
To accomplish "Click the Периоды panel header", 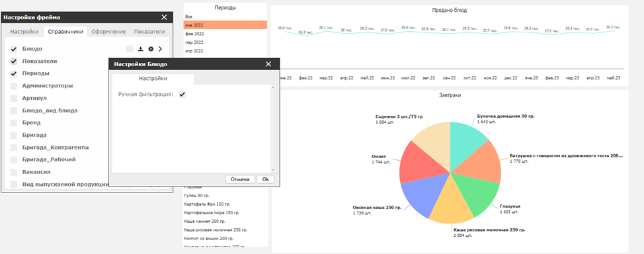I will click(x=225, y=8).
